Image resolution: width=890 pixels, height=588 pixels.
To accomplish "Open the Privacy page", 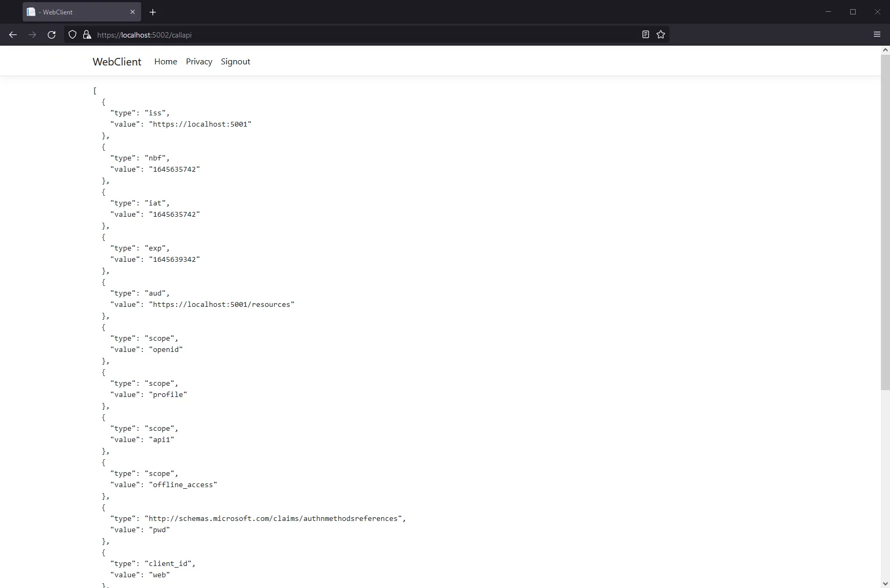I will pyautogui.click(x=199, y=62).
